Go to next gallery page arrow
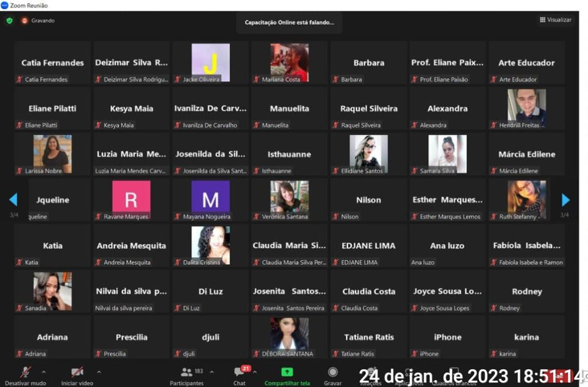The height and width of the screenshot is (387, 588). [565, 200]
